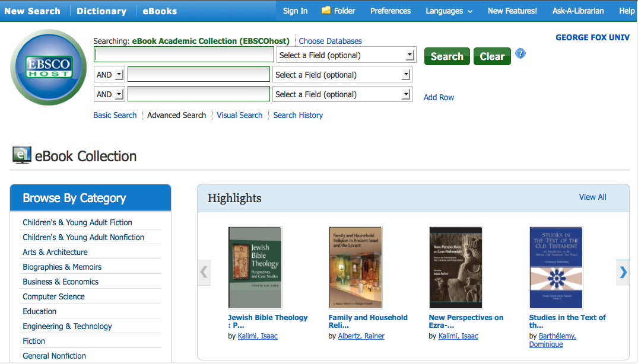
Task: Browse Children's & Young Adult Fiction category
Action: click(77, 223)
